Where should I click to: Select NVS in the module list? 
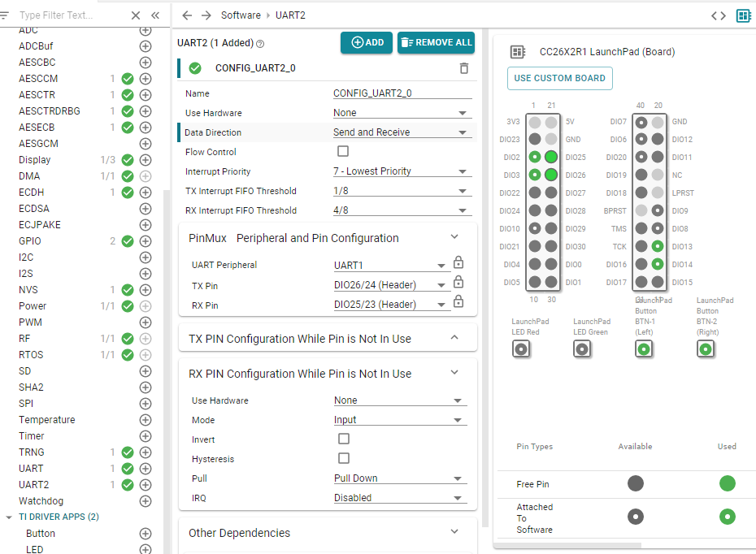click(28, 290)
